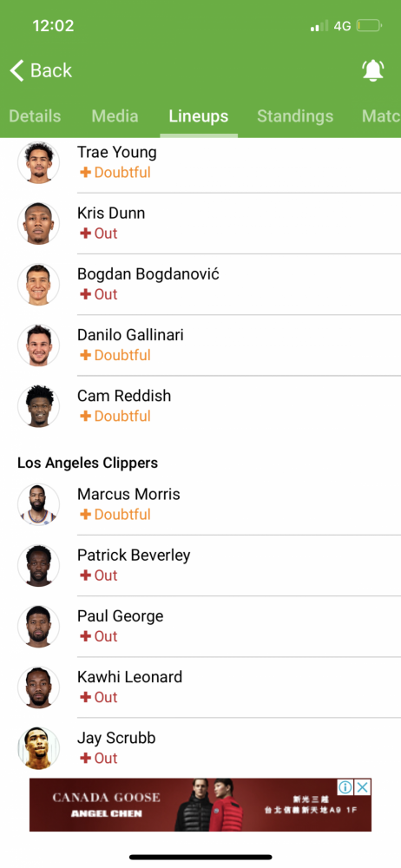Go back using the Back arrow

click(41, 70)
